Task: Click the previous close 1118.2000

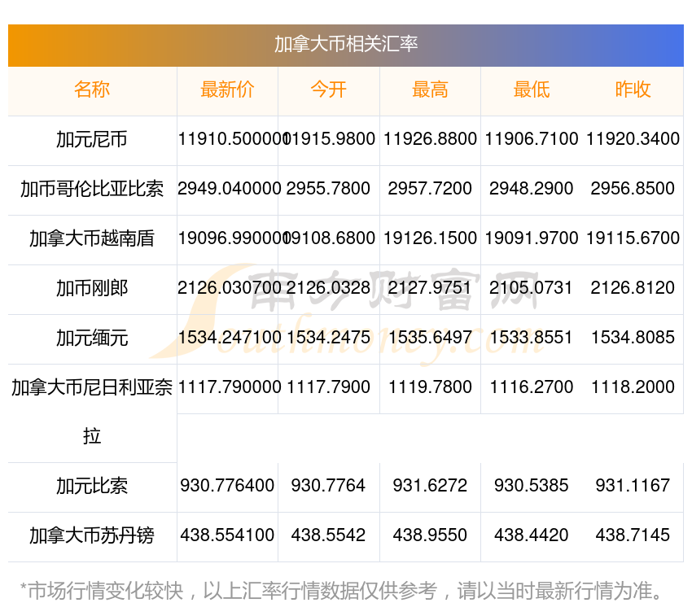Action: coord(633,387)
